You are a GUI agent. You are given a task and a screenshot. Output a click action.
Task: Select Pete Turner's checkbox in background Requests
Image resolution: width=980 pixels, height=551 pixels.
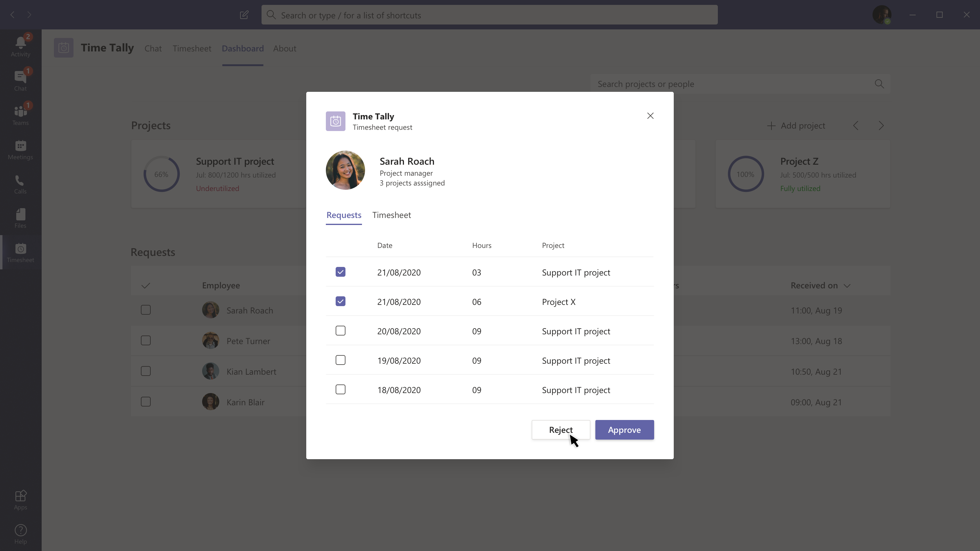pos(146,340)
